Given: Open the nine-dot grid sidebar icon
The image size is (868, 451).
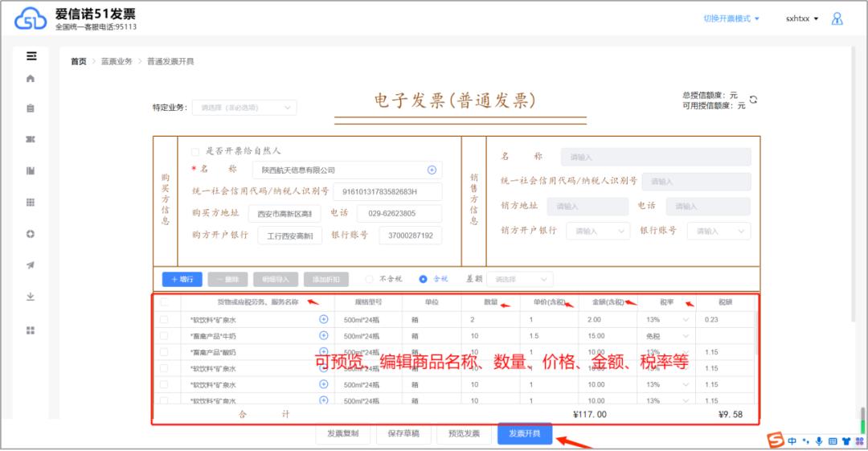Looking at the screenshot, I should pyautogui.click(x=31, y=203).
